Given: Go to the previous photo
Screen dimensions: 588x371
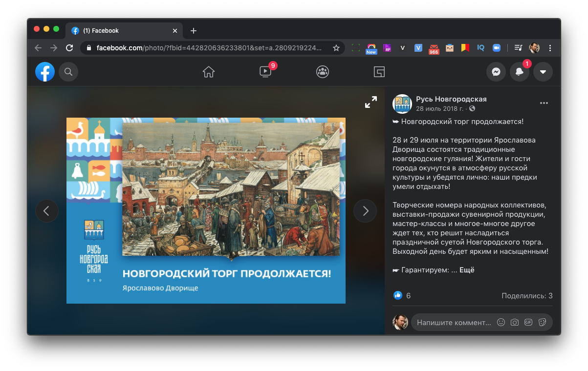Looking at the screenshot, I should pos(47,211).
